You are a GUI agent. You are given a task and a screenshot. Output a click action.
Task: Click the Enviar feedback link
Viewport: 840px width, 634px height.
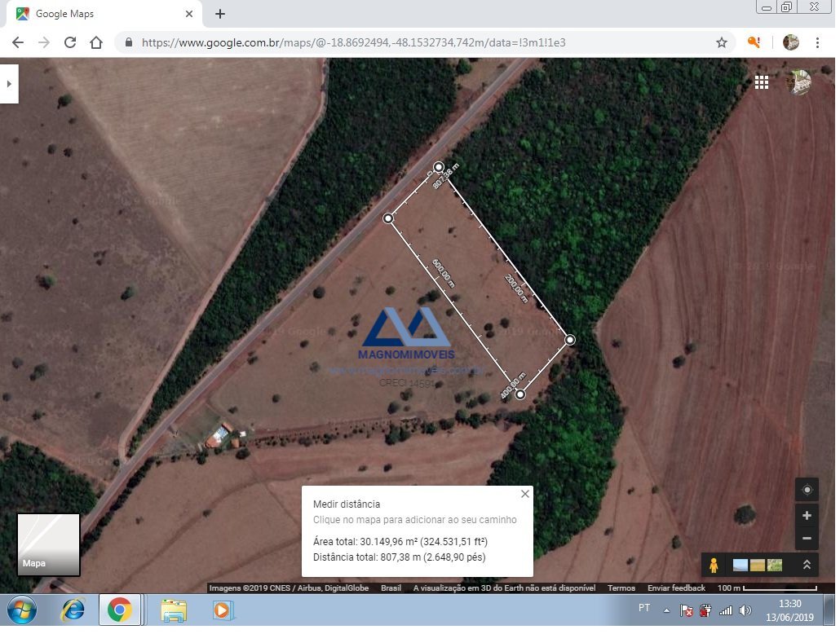(676, 588)
